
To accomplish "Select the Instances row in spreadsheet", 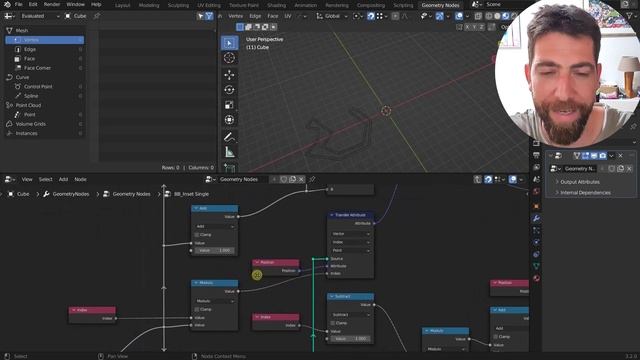I will tap(45, 133).
